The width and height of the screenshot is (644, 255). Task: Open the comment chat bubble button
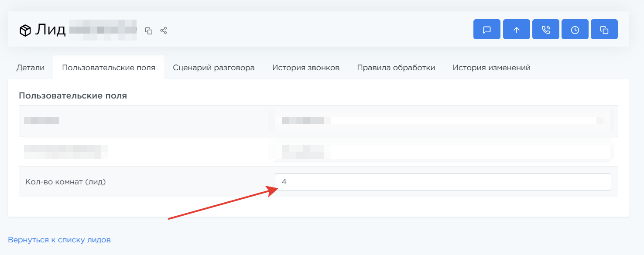tap(486, 30)
